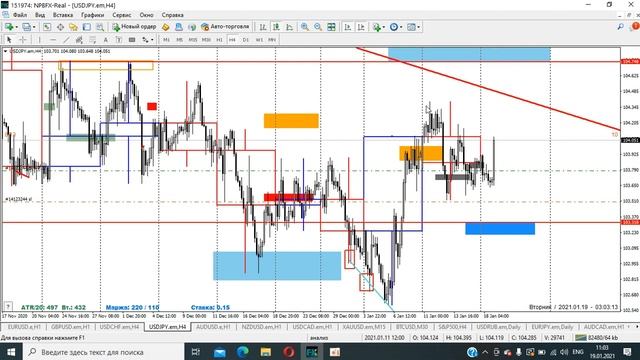Select the Fibonacci retracement tool

pos(93,40)
